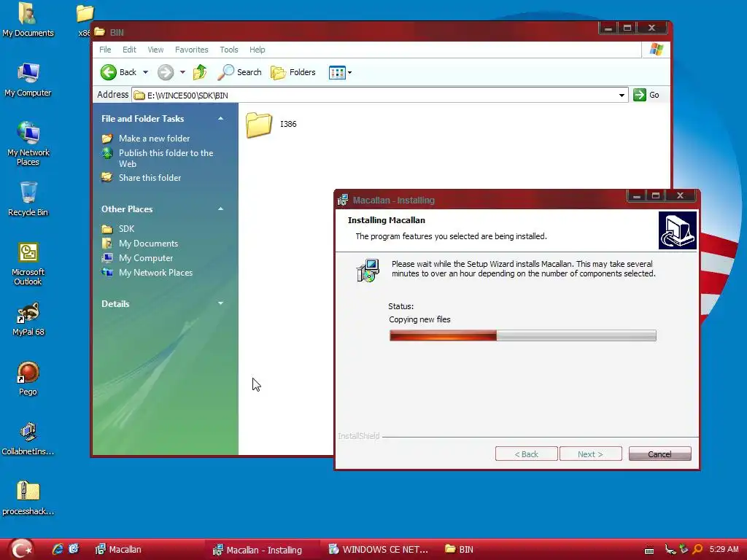The width and height of the screenshot is (747, 560).
Task: Click Share this folder link
Action: 150,178
